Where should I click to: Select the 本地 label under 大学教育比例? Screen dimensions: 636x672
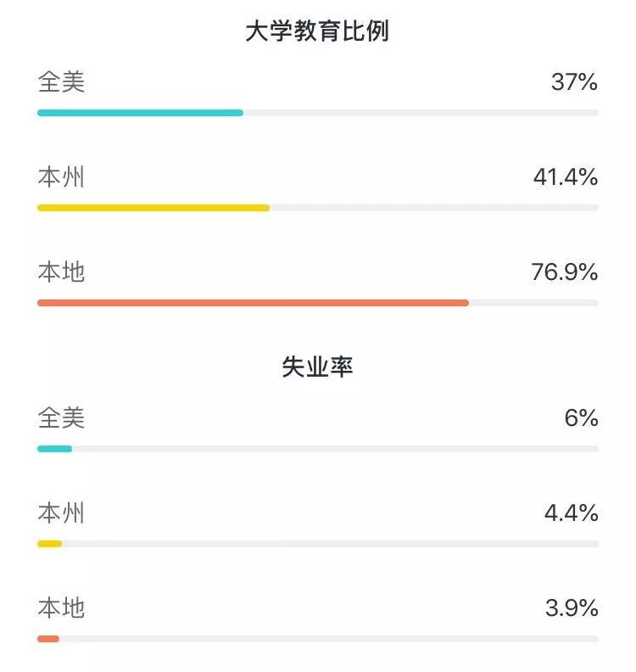[61, 272]
